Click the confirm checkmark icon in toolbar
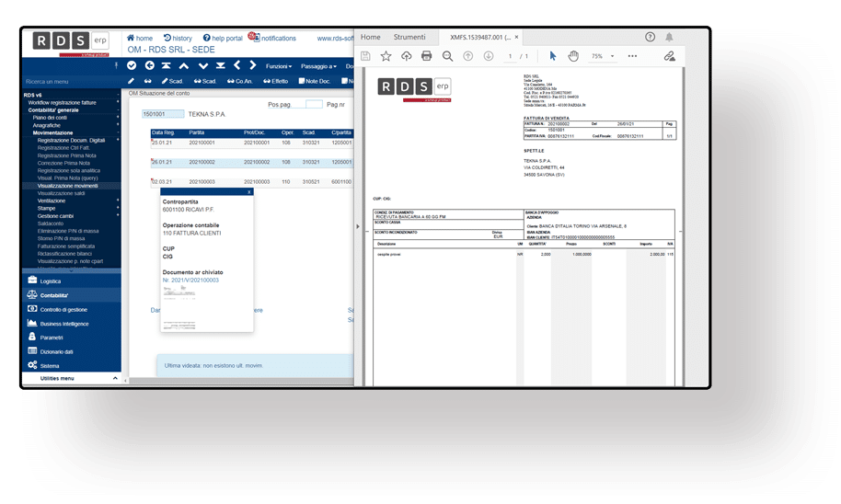Image resolution: width=841 pixels, height=504 pixels. point(132,66)
